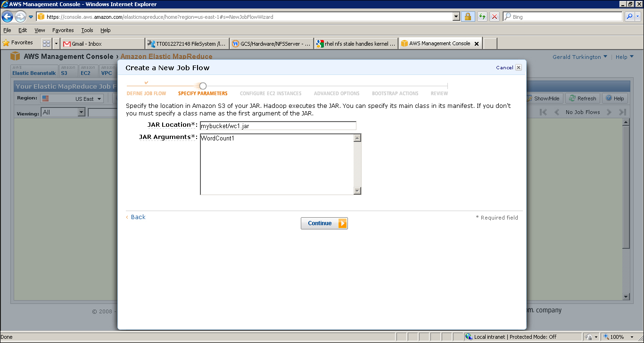
Task: Switch to the rhel nfs stale handles tab
Action: click(356, 43)
